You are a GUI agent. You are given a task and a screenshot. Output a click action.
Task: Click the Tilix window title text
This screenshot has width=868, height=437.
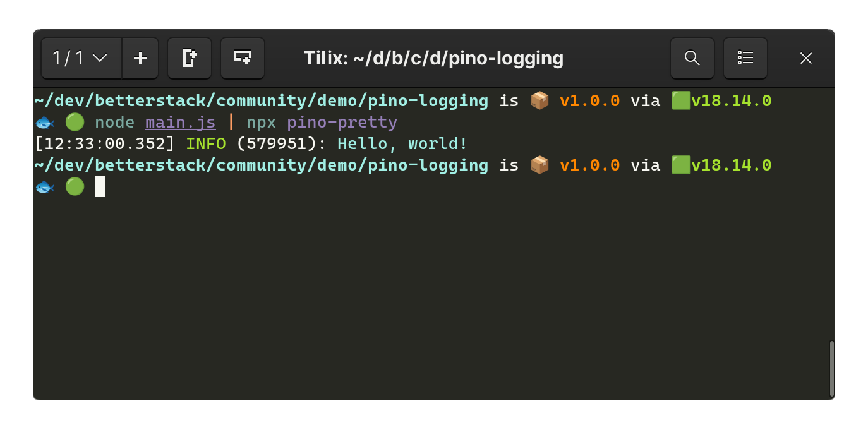point(433,58)
